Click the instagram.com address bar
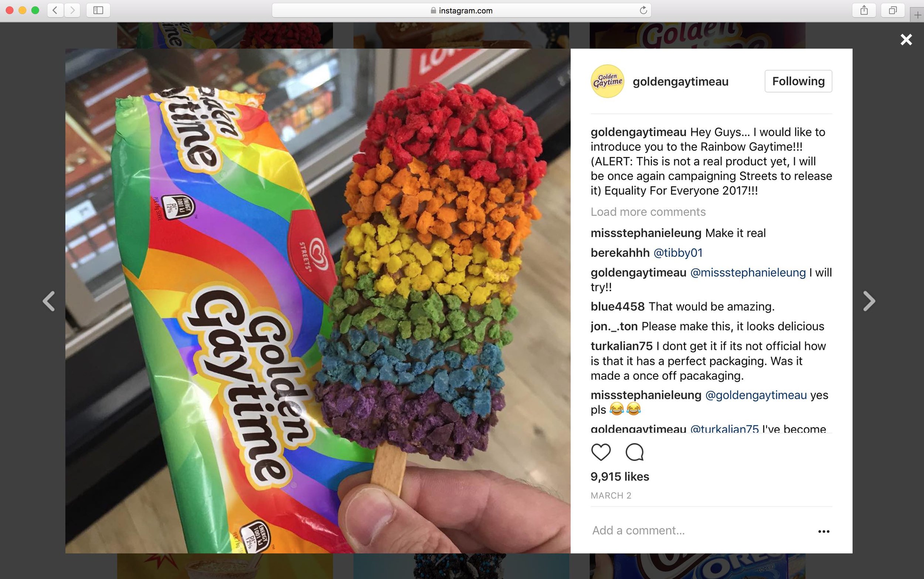This screenshot has width=924, height=579. (461, 10)
